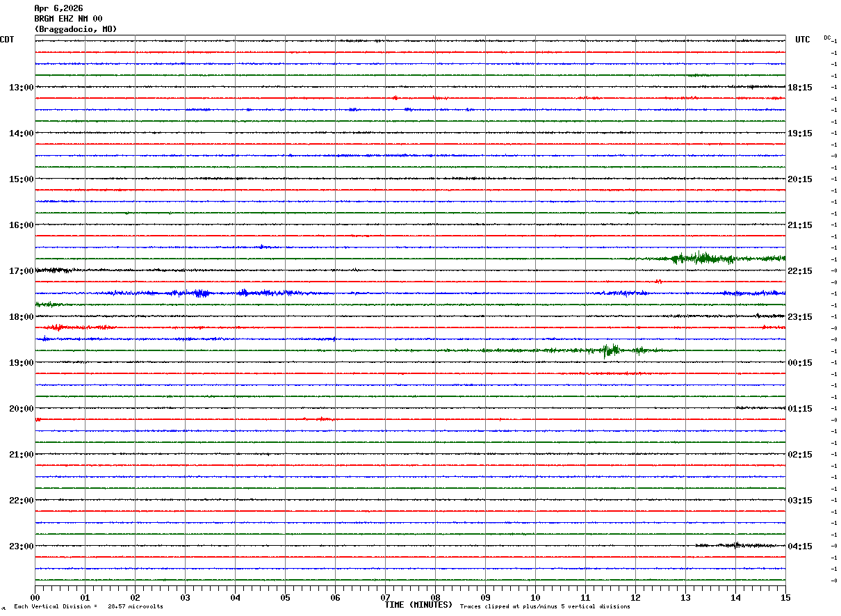Click the 04:15 UTC time label
The width and height of the screenshot is (841, 616).
click(800, 546)
